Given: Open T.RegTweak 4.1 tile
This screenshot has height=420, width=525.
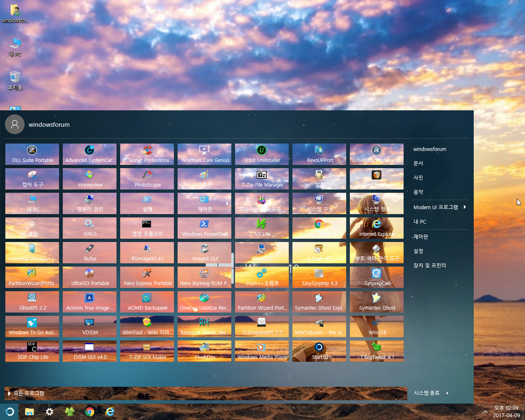Looking at the screenshot, I should (x=377, y=351).
